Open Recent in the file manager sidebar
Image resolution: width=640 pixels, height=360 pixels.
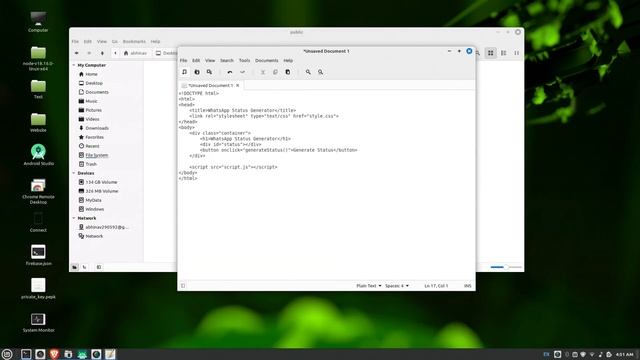92,146
